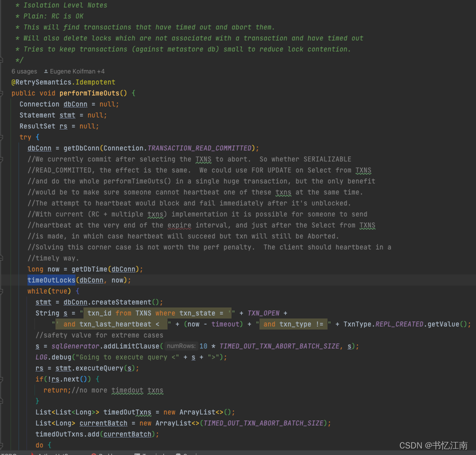This screenshot has width=476, height=455.
Task: Click the sqlGenerator field reference
Action: coord(75,346)
